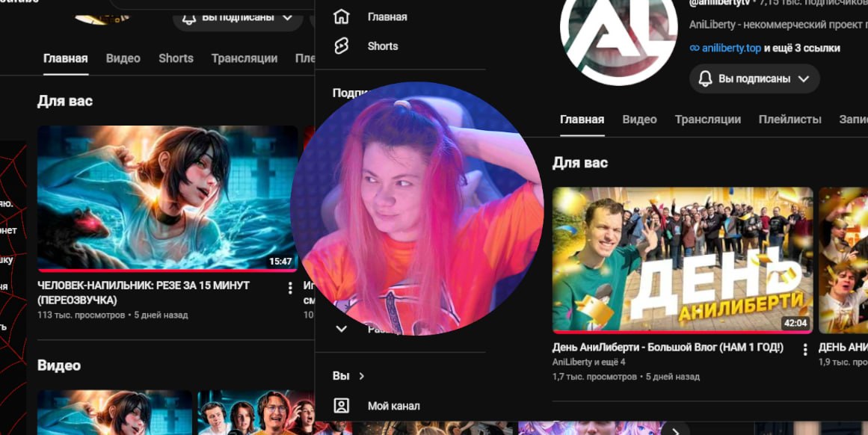
Task: Open ЧЕЛОВЕК-НАПИЛЬНИК: РЕЗЕ ЗА 15 МИНУТ title
Action: tap(144, 293)
